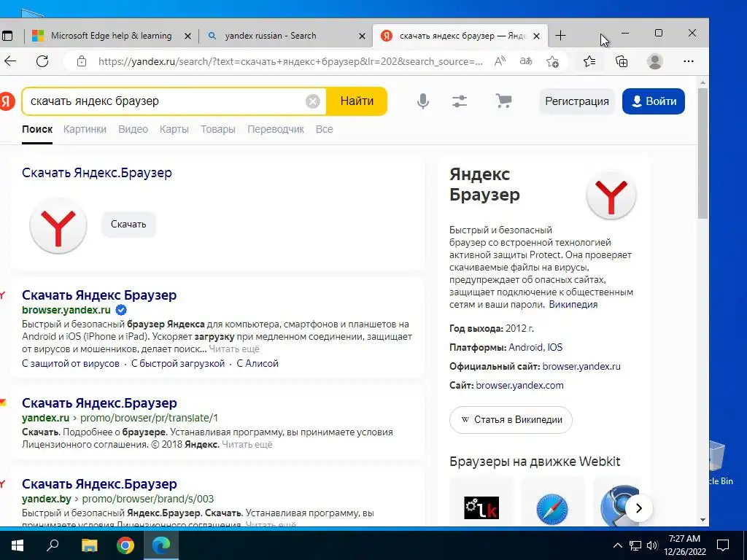
Task: Switch to Microsoft Edge help & learning tab
Action: pos(112,36)
